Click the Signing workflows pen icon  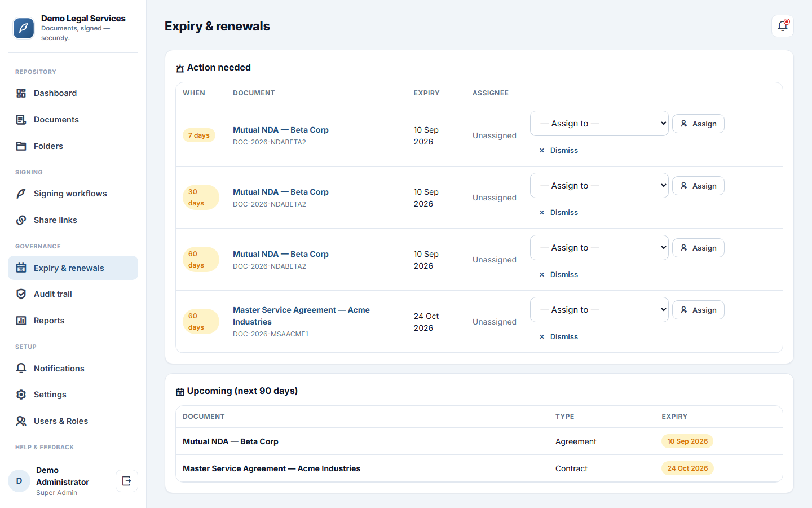point(21,194)
